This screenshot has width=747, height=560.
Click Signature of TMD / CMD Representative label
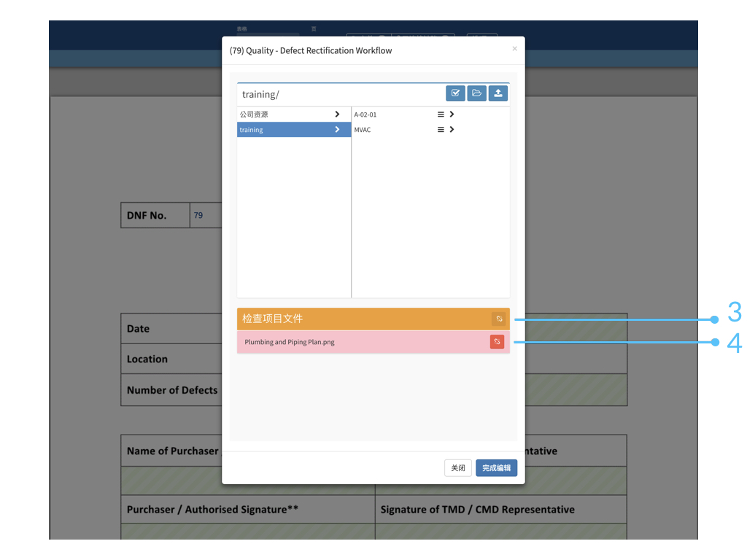click(x=477, y=510)
